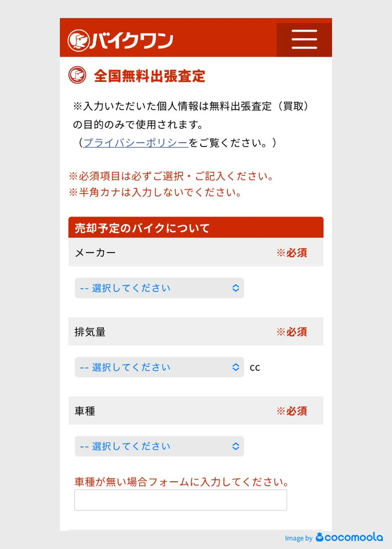Click the ※必須 badge in the メーカー row

(x=292, y=253)
